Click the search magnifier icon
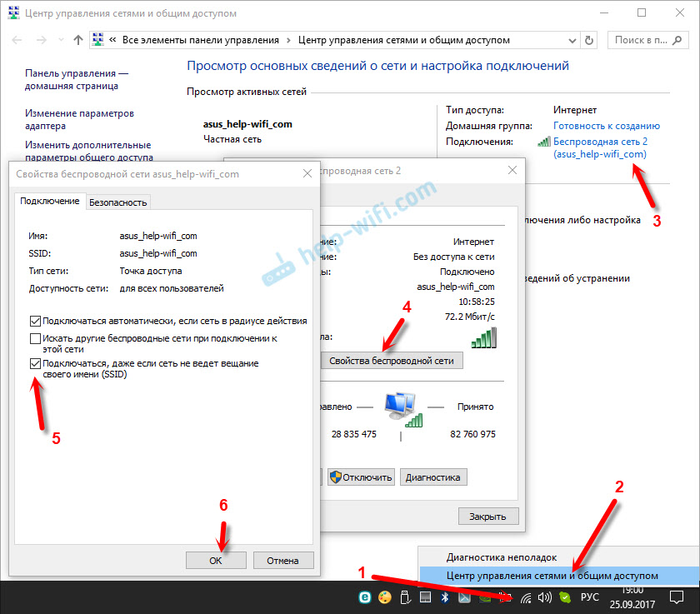Viewport: 700px width, 614px height. click(677, 40)
